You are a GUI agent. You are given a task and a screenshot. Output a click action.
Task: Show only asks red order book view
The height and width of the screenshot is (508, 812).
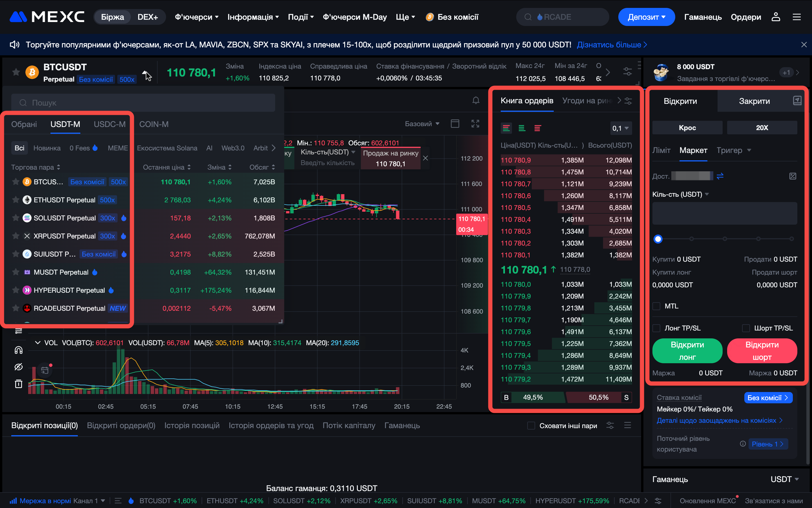[x=538, y=128]
